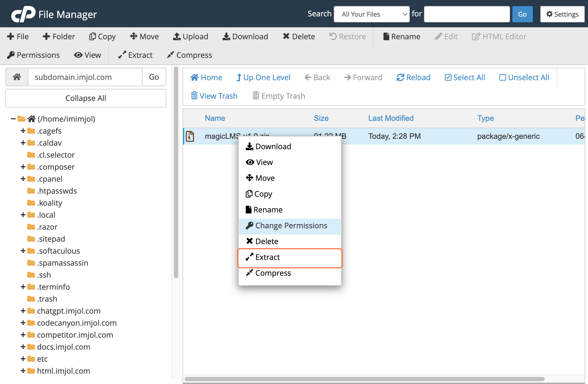The image size is (588, 384).
Task: Expand the chatgpt.imjol.com folder
Action: [x=23, y=311]
